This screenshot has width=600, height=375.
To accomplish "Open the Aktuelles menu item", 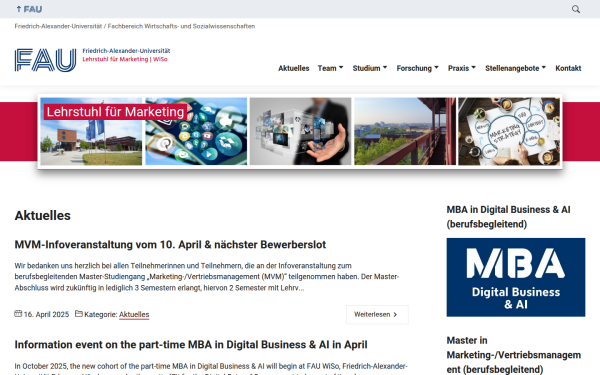I will 293,68.
